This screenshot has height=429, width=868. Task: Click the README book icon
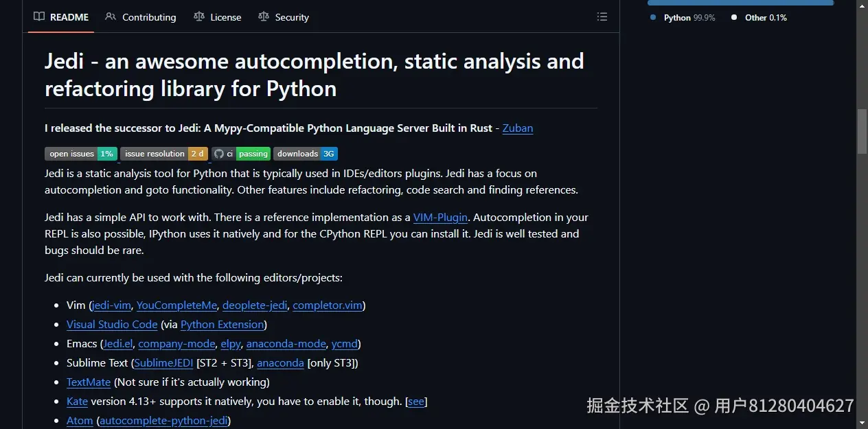tap(39, 17)
